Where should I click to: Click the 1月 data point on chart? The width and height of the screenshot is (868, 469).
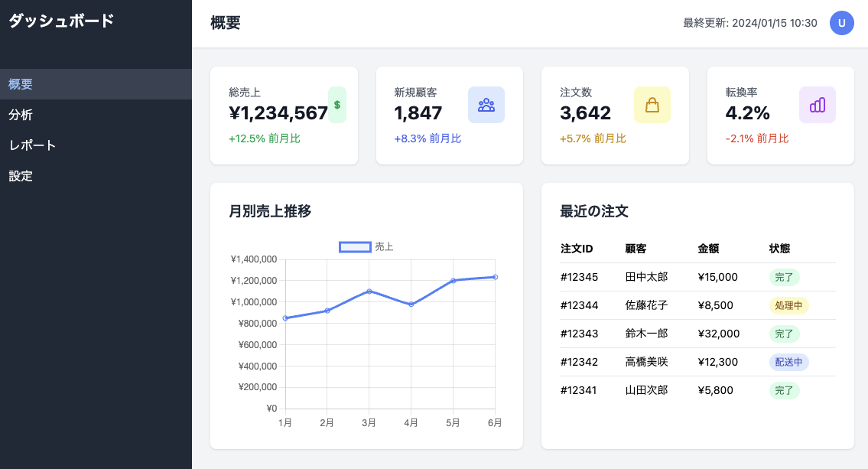pyautogui.click(x=285, y=318)
